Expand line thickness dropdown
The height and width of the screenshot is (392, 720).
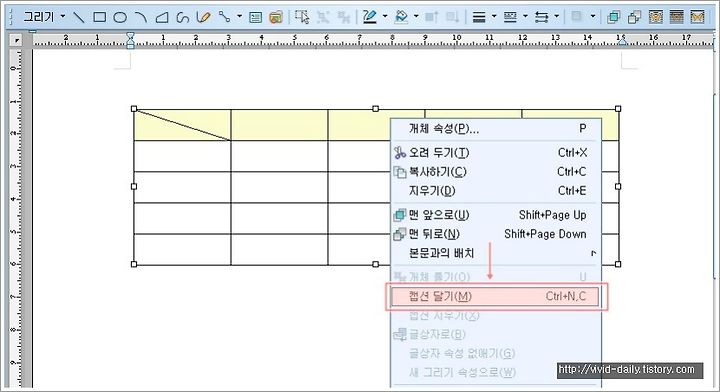tap(494, 17)
